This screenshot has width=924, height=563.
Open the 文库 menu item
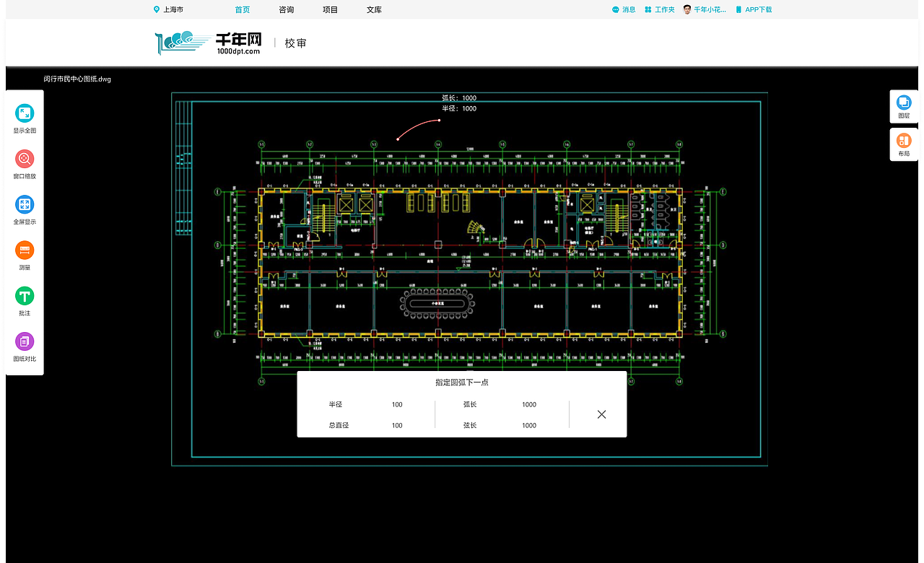(374, 9)
